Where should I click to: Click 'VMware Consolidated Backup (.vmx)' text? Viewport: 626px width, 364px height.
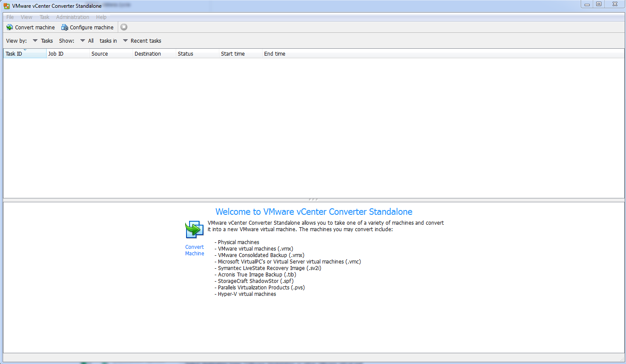pyautogui.click(x=261, y=255)
